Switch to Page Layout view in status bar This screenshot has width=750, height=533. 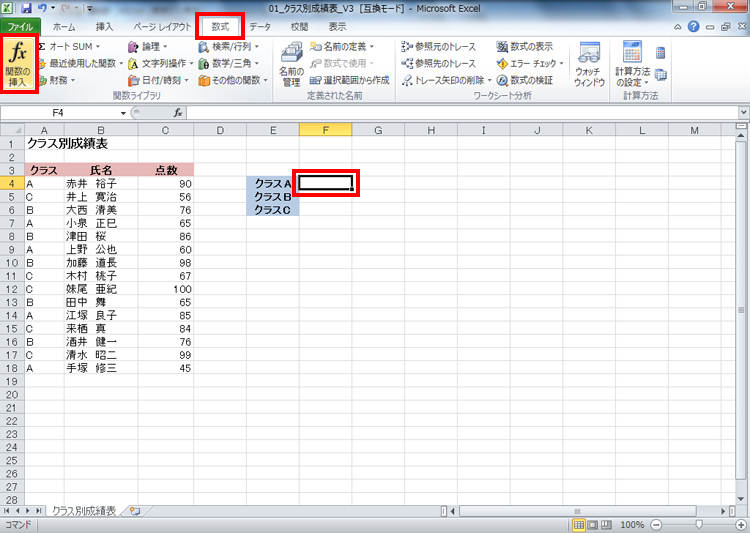point(593,525)
